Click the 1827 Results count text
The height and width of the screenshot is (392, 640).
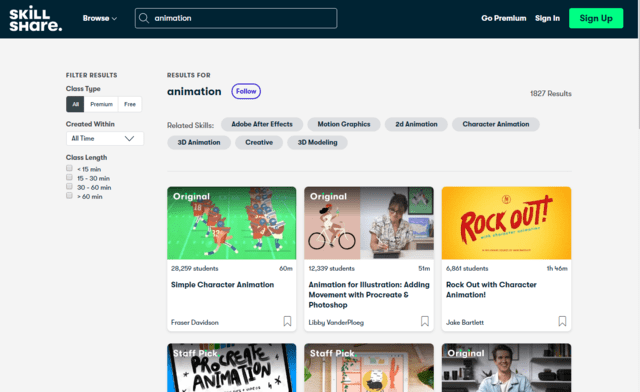pyautogui.click(x=551, y=94)
